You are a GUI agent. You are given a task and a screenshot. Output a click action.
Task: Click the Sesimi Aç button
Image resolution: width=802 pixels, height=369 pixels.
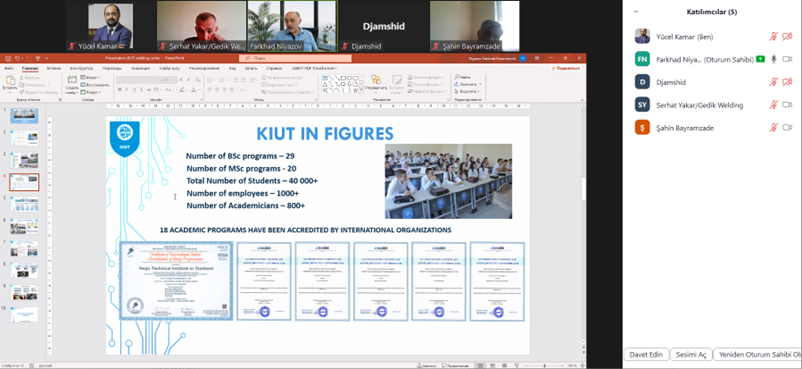click(690, 355)
